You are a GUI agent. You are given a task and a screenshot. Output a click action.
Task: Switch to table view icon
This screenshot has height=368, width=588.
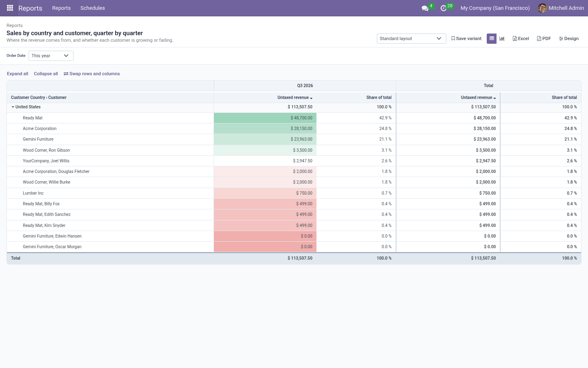tap(492, 38)
